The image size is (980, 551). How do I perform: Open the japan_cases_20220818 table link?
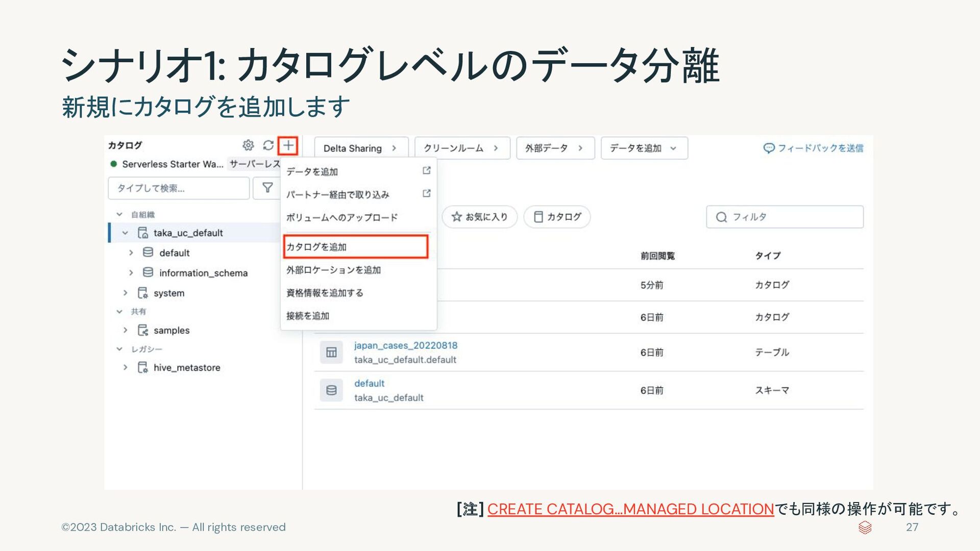(406, 345)
